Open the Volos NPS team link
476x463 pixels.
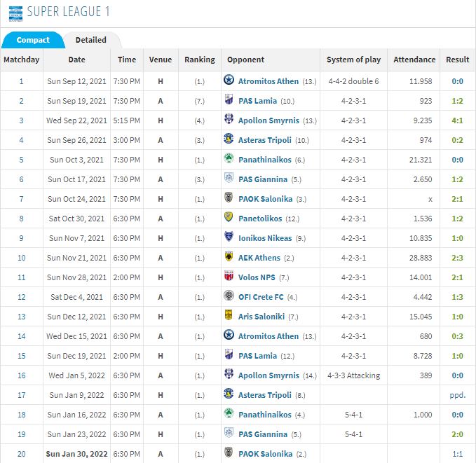click(257, 277)
